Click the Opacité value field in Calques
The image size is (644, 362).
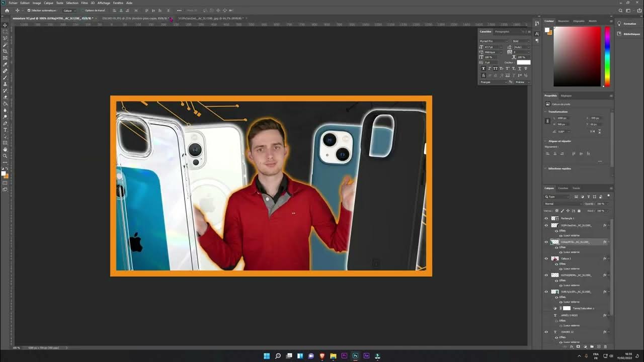pyautogui.click(x=600, y=204)
